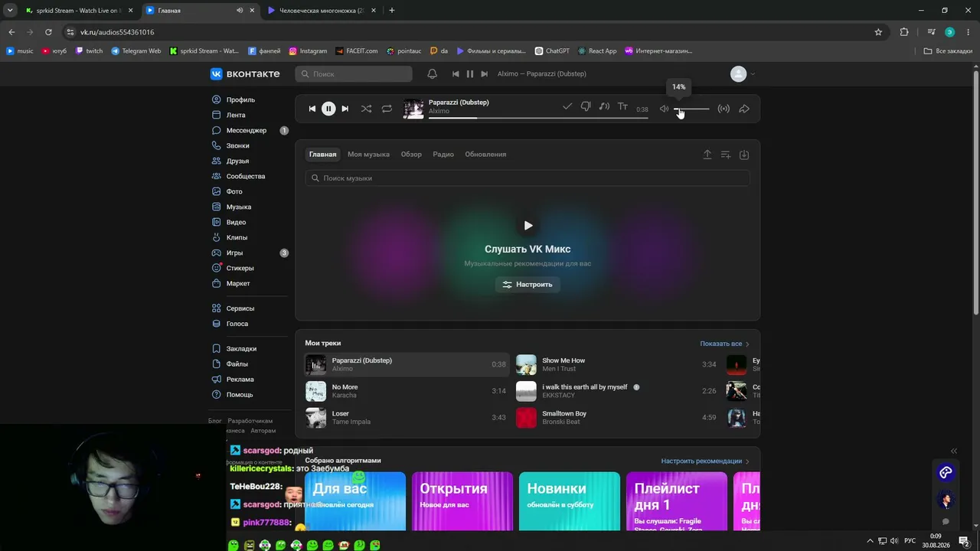The image size is (980, 551).
Task: Click the checkmark icon for Paparazzi track
Action: click(x=567, y=107)
